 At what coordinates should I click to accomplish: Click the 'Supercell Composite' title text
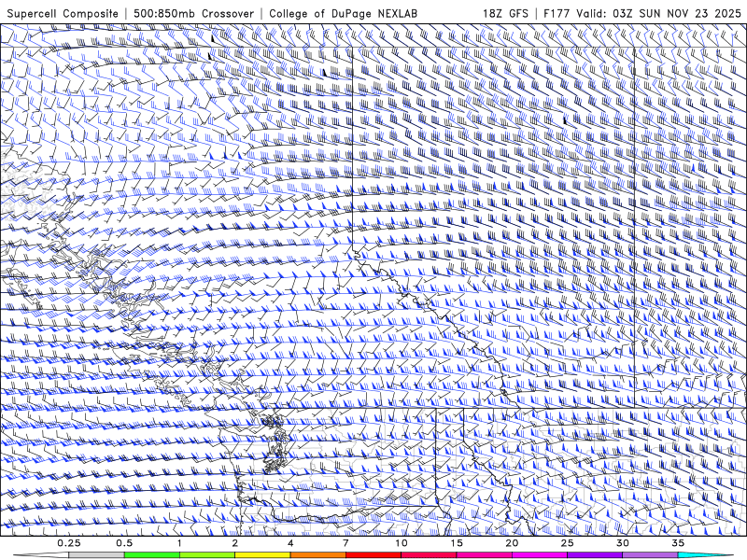pos(63,14)
